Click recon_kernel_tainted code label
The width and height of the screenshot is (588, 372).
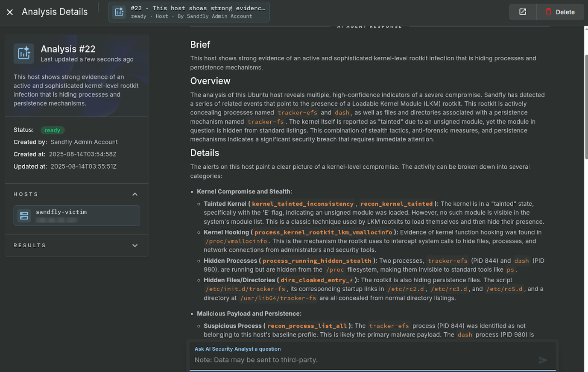pos(397,204)
